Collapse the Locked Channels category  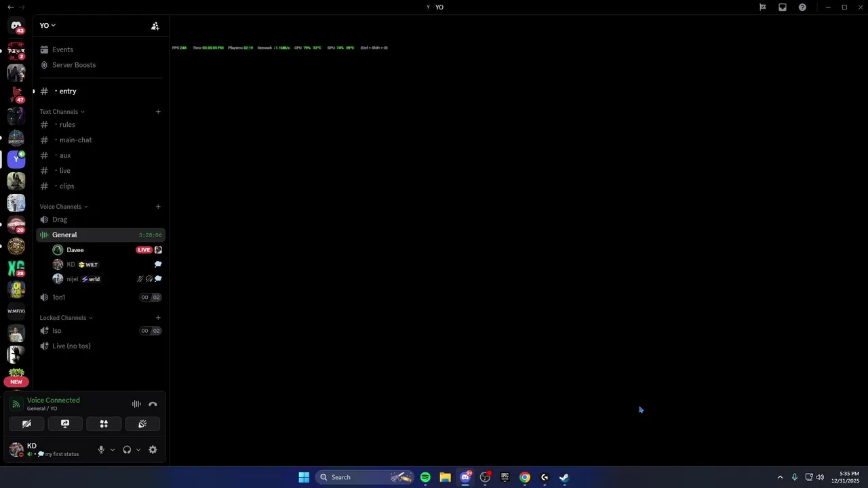pyautogui.click(x=66, y=318)
